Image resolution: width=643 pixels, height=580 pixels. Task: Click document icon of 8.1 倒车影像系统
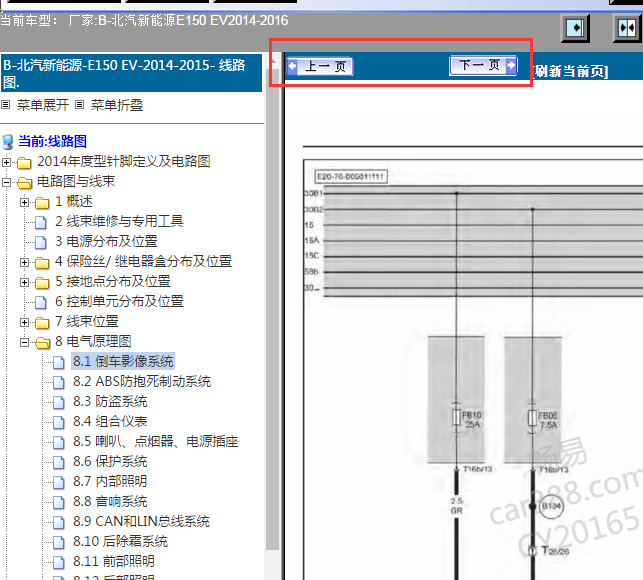point(59,363)
